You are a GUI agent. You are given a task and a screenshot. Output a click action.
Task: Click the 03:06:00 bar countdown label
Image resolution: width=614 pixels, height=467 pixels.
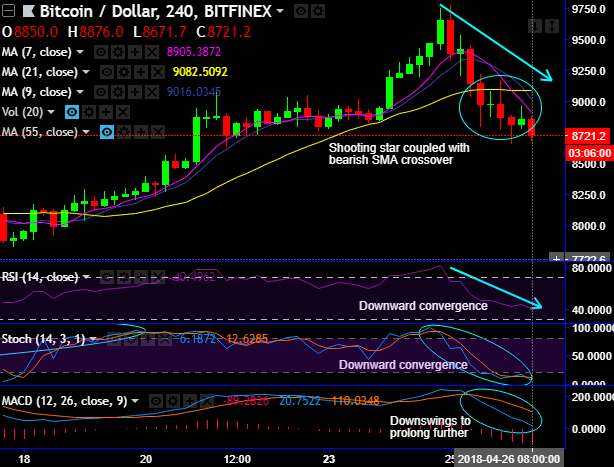(589, 153)
